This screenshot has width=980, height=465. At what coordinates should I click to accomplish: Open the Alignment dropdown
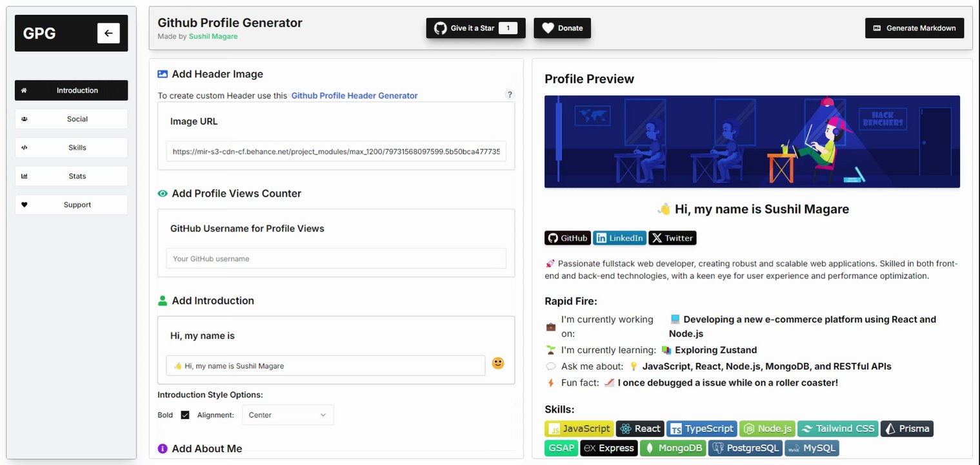(x=288, y=415)
